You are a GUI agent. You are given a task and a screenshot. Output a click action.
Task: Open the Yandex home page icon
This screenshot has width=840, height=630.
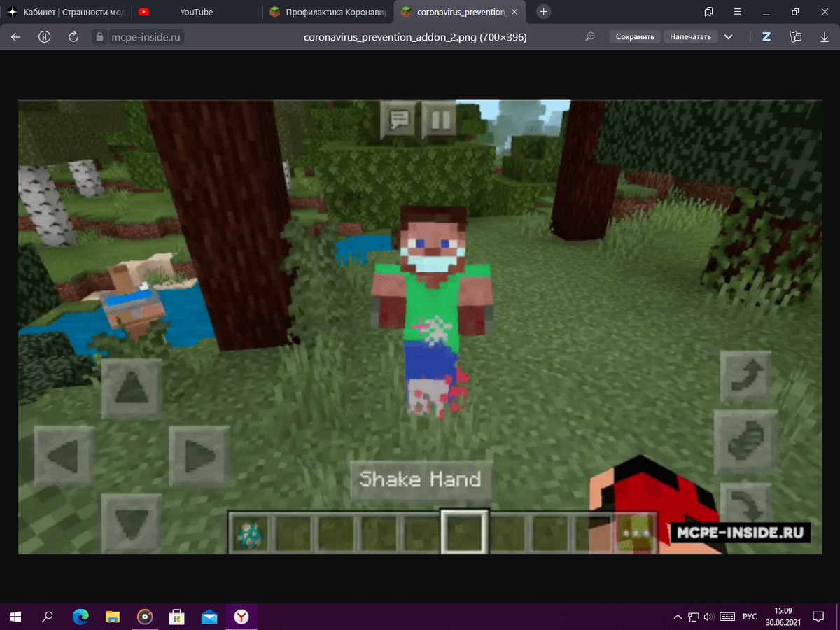pos(45,37)
